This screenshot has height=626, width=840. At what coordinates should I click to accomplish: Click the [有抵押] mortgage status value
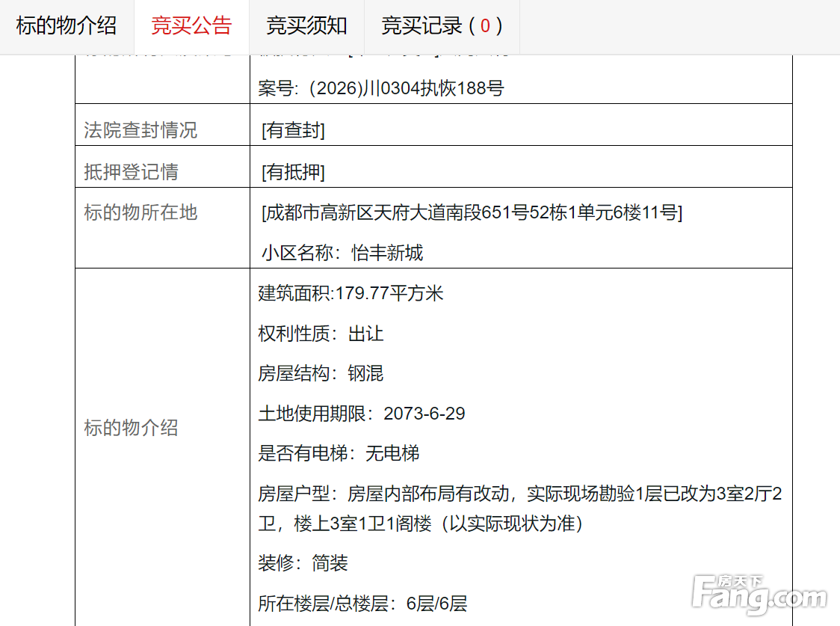pos(293,172)
